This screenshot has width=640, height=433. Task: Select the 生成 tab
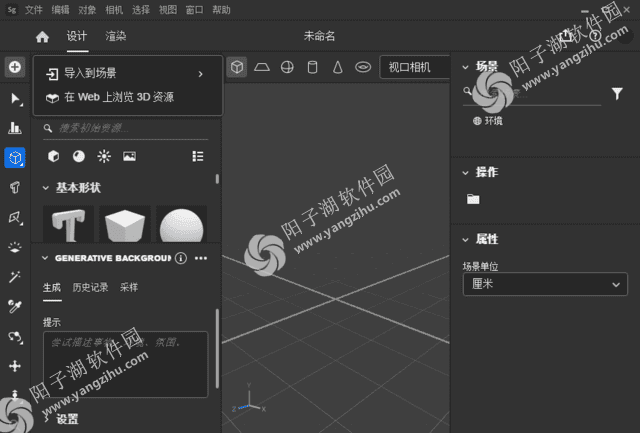[52, 287]
